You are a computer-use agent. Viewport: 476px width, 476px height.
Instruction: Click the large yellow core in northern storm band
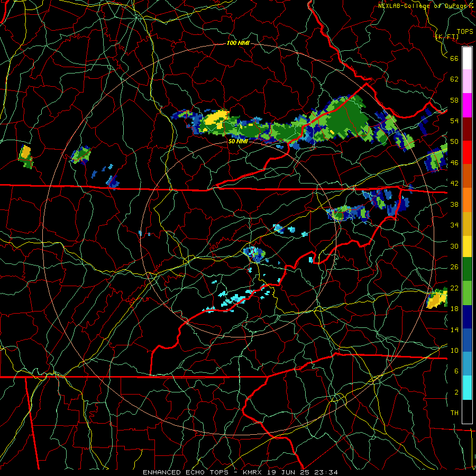coord(216,118)
